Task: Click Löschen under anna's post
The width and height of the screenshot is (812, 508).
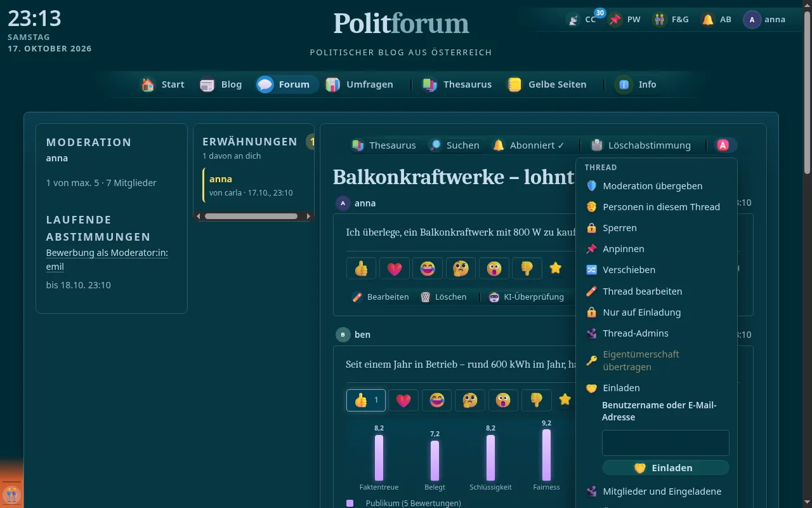Action: (x=443, y=297)
